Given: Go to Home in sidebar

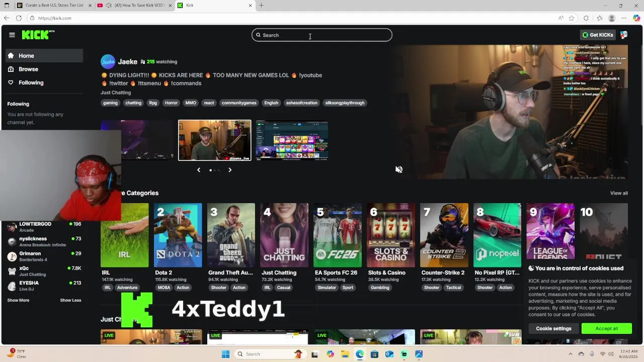Looking at the screenshot, I should click(44, 56).
